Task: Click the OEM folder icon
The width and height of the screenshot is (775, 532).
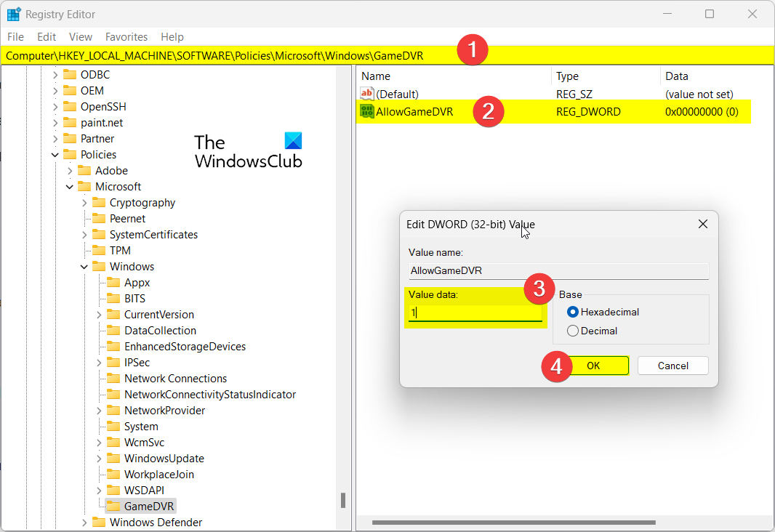Action: [x=70, y=90]
